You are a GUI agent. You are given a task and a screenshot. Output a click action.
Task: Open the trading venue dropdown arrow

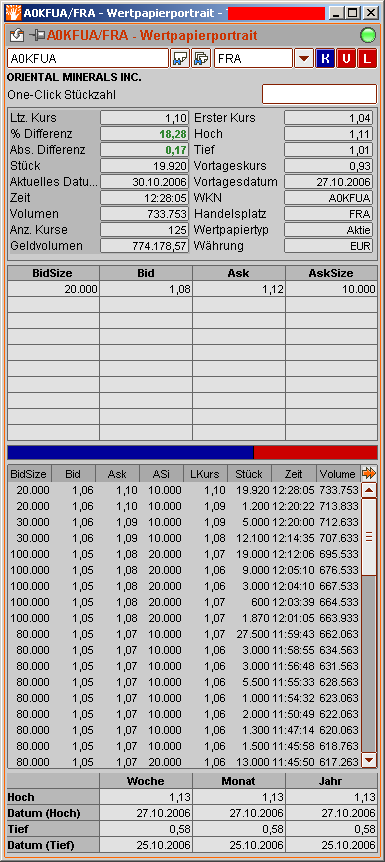click(x=304, y=58)
